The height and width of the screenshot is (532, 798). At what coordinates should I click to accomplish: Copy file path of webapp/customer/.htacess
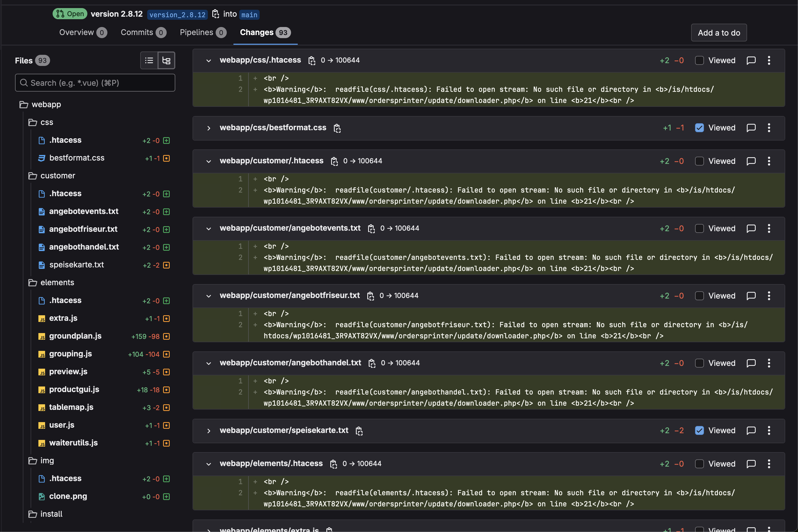[334, 161]
